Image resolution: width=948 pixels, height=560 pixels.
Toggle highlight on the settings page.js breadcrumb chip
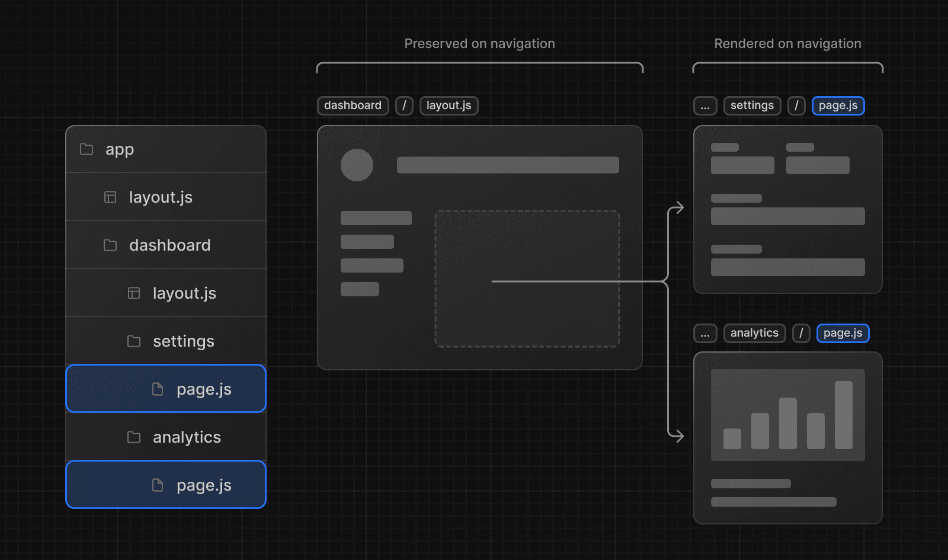click(x=838, y=105)
